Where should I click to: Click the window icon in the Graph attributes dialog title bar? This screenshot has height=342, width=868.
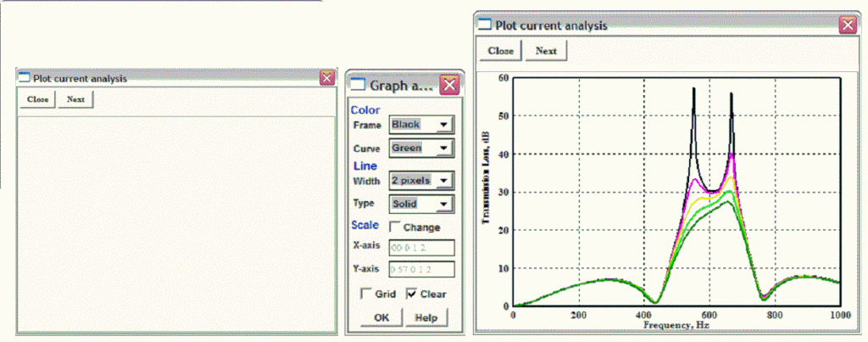pyautogui.click(x=359, y=85)
